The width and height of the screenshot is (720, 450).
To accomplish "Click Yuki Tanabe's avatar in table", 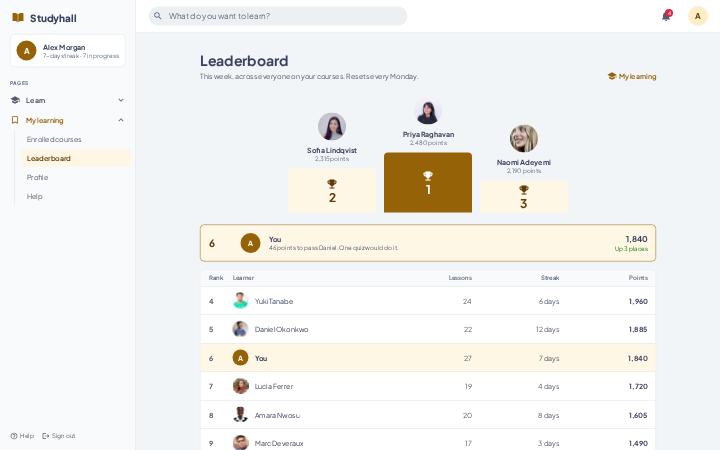I will point(240,301).
